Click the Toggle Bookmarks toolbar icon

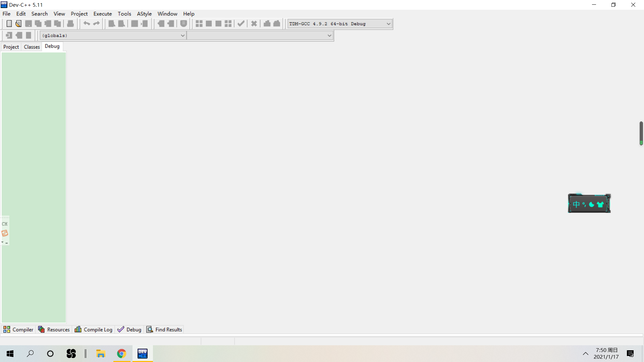19,35
